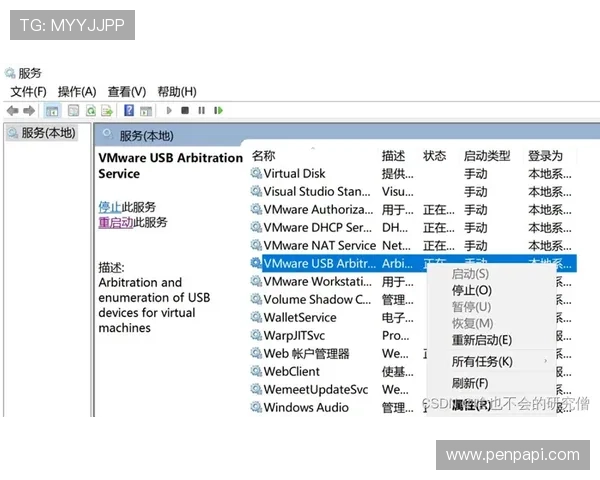This screenshot has height=480, width=600.
Task: Select 服务(本地) in the console tree
Action: (x=47, y=133)
